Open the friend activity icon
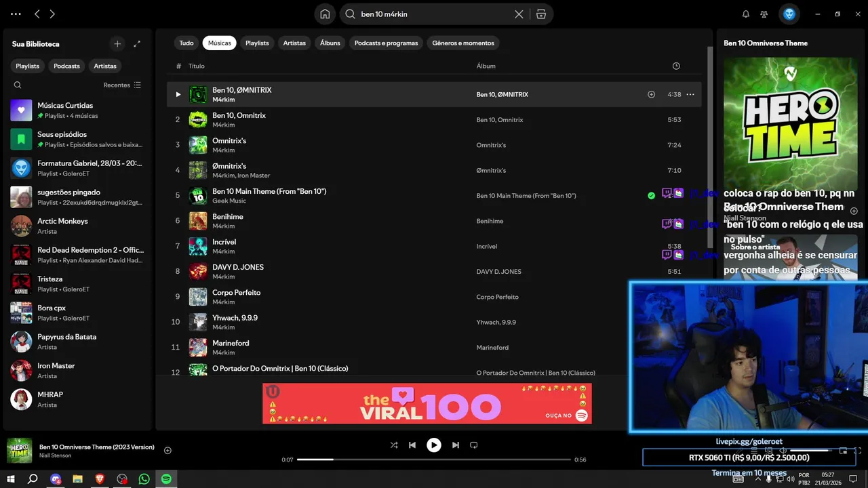Image resolution: width=868 pixels, height=488 pixels. pyautogui.click(x=764, y=14)
